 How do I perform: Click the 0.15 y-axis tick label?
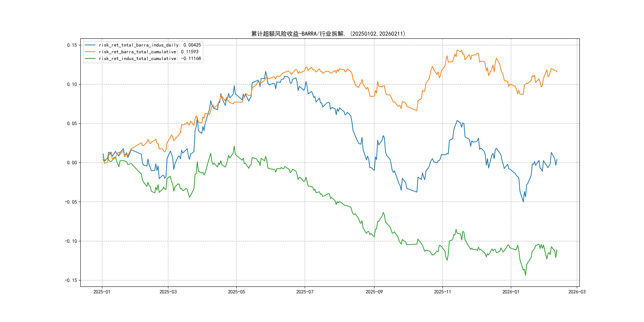72,45
